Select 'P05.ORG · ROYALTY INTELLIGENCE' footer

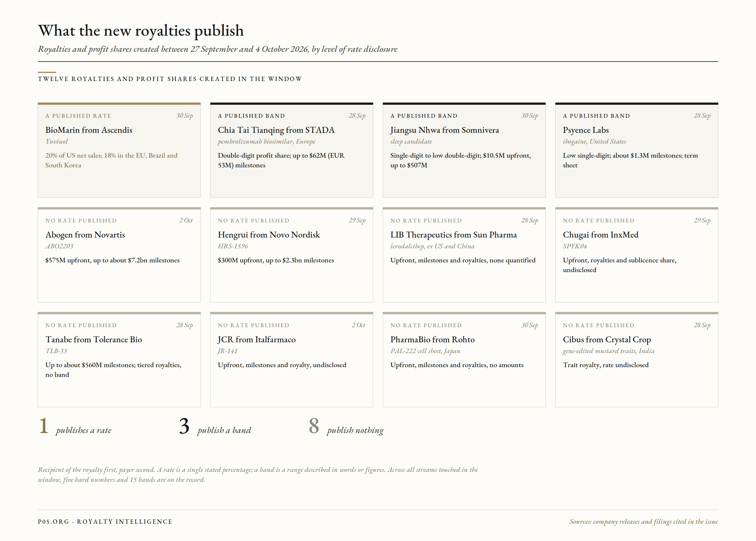(x=105, y=522)
